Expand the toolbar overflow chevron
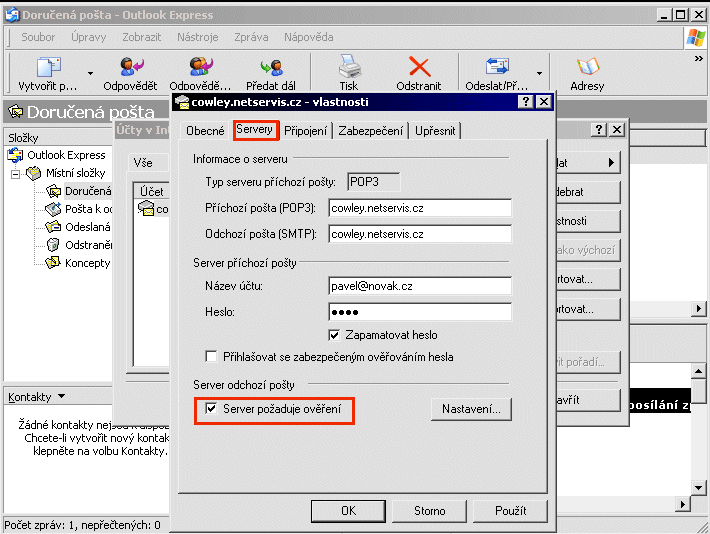 coord(699,59)
